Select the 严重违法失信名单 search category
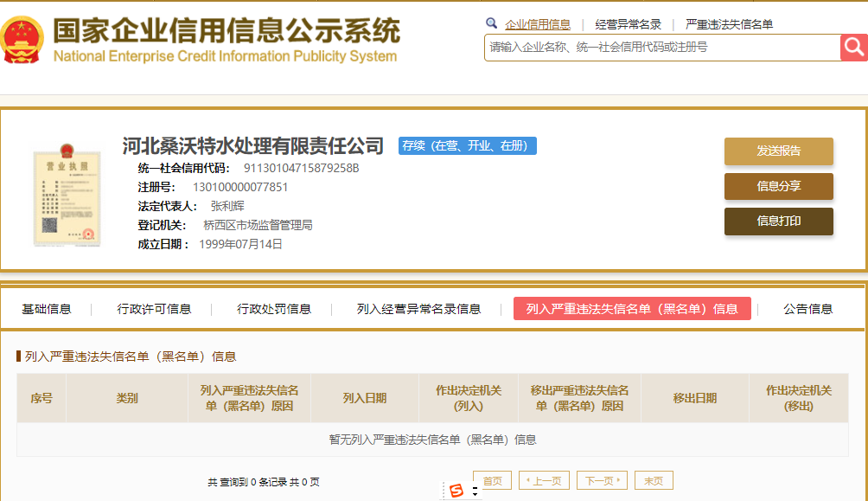Image resolution: width=868 pixels, height=501 pixels. [729, 24]
